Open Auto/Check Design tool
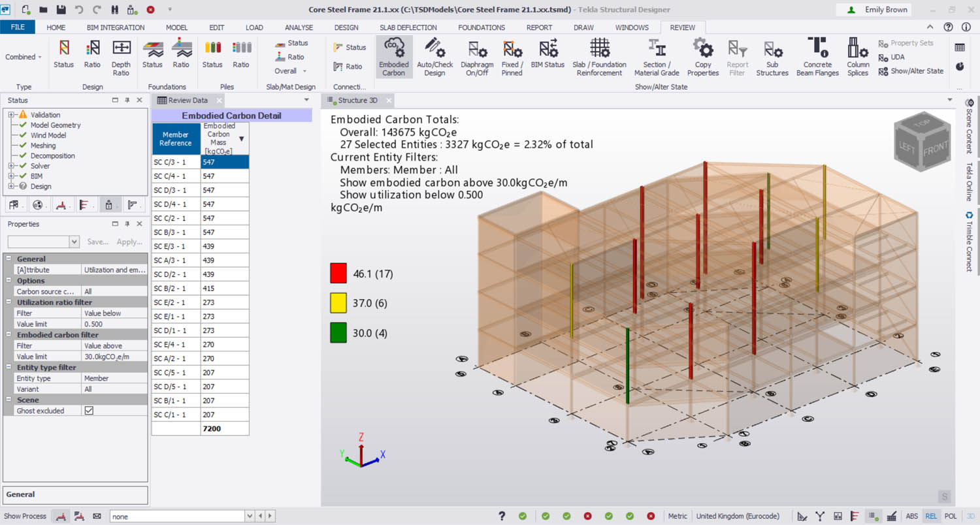 pyautogui.click(x=434, y=57)
